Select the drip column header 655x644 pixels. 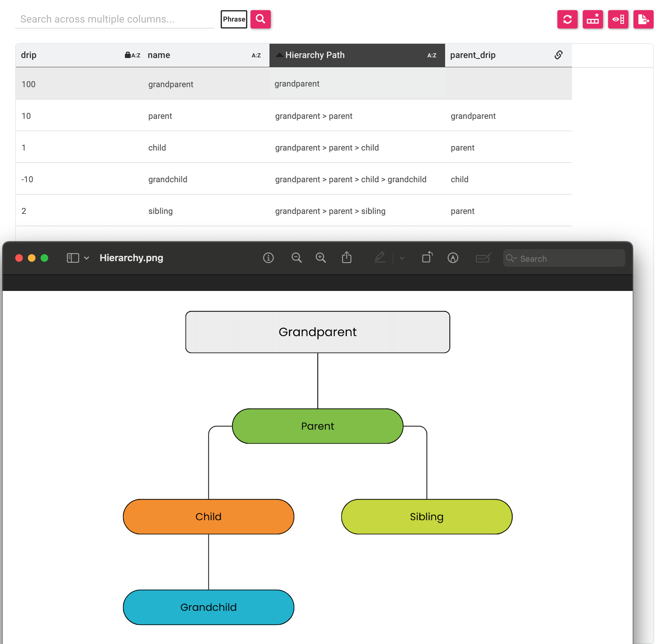(x=79, y=55)
